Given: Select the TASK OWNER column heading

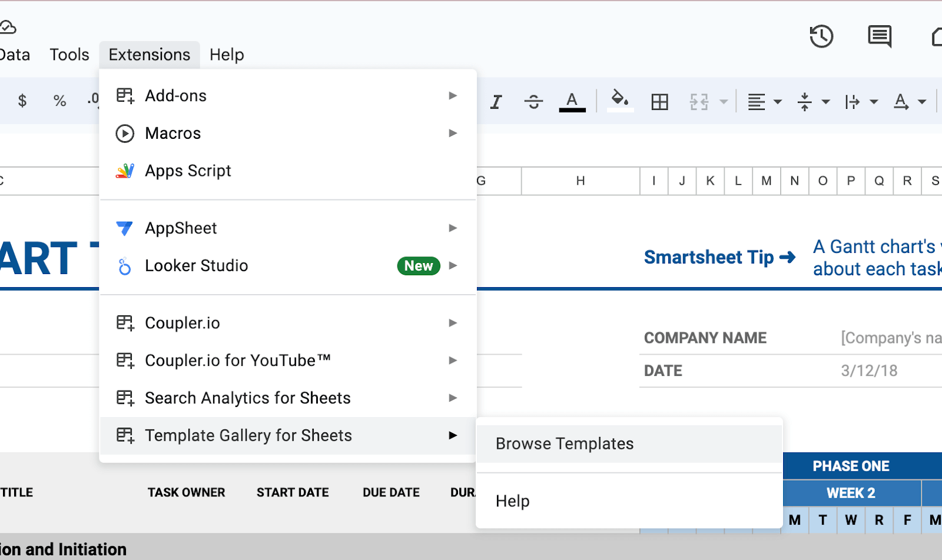Looking at the screenshot, I should [x=187, y=492].
